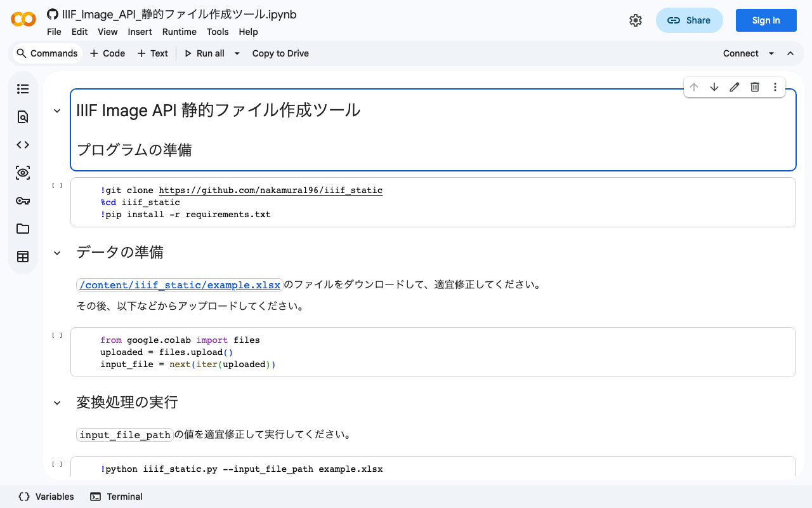Viewport: 812px width, 508px height.
Task: Open the Runtime menu
Action: click(x=179, y=32)
